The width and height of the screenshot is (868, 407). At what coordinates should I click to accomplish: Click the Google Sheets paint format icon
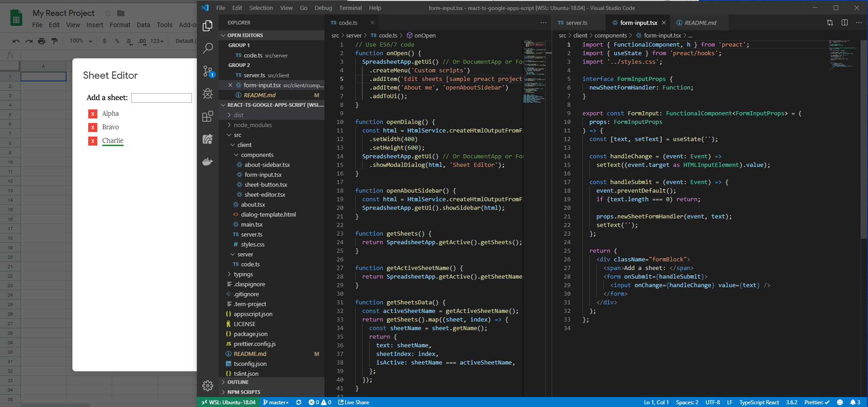coord(55,41)
